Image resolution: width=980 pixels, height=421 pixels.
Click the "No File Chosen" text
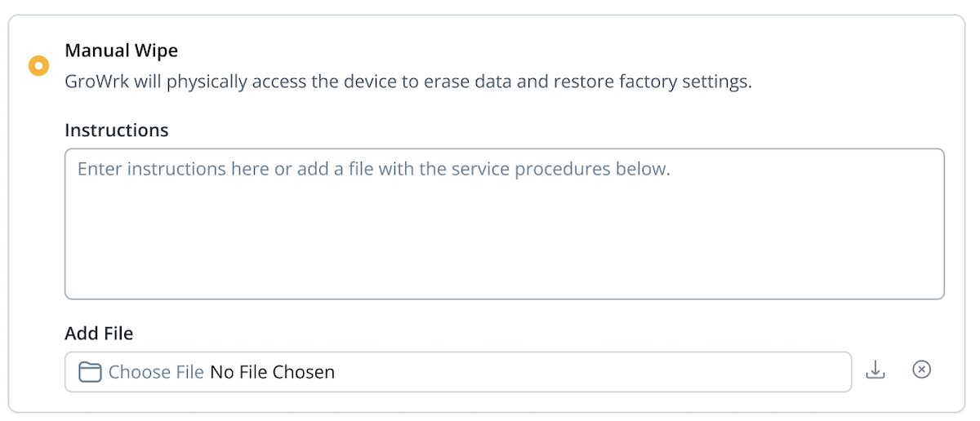tap(272, 372)
